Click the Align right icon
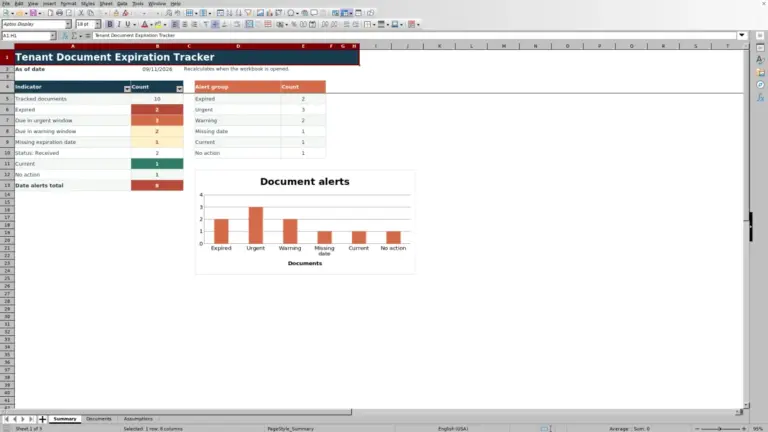Screen dimensions: 768x432 pos(194,24)
